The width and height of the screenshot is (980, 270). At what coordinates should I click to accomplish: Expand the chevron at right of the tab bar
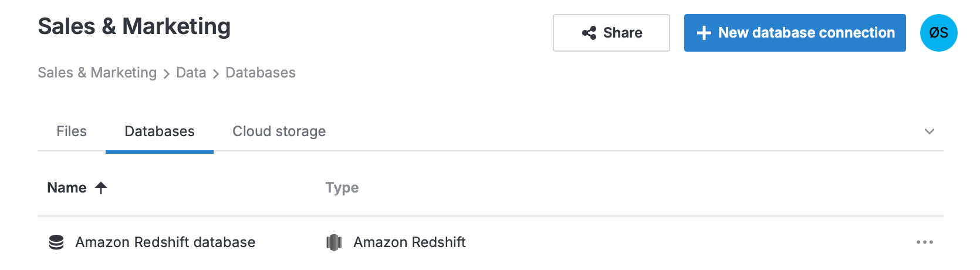click(x=929, y=131)
